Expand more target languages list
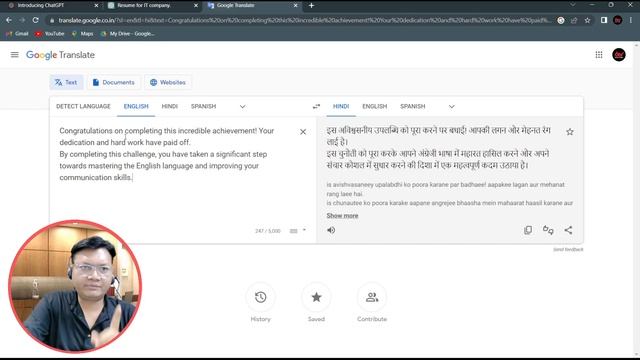Viewport: 640px width, 360px height. 451,107
